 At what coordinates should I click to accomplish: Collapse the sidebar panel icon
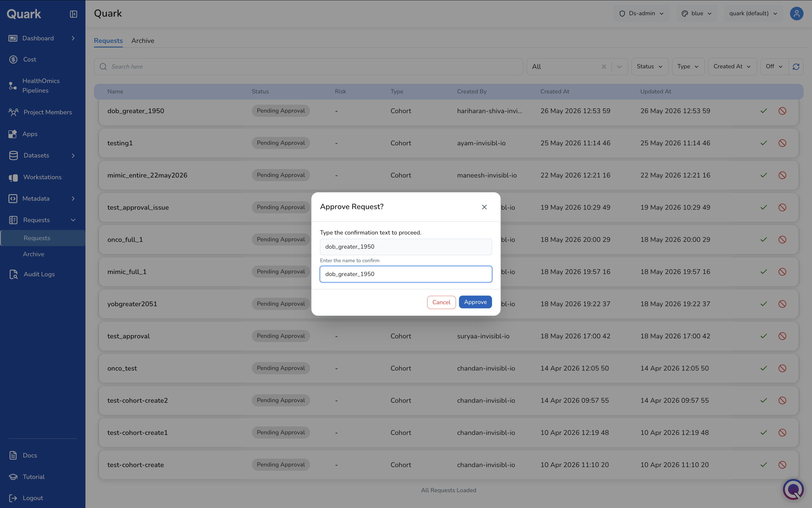tap(74, 14)
